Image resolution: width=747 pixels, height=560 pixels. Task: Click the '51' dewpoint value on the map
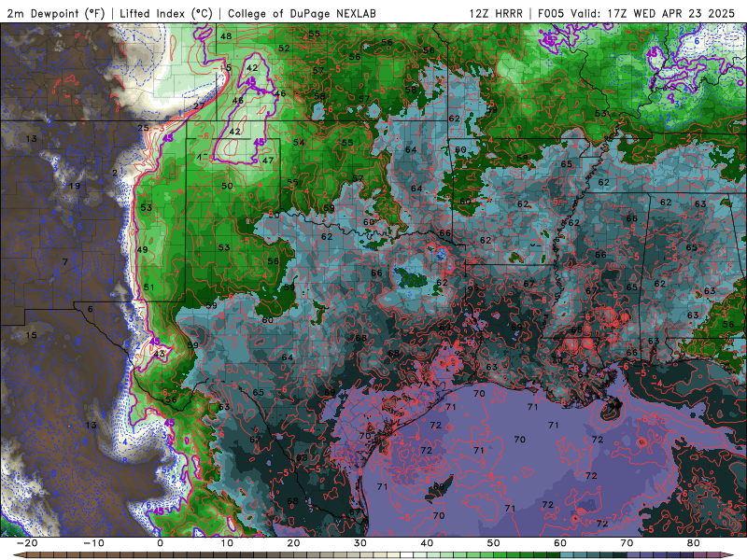point(148,287)
